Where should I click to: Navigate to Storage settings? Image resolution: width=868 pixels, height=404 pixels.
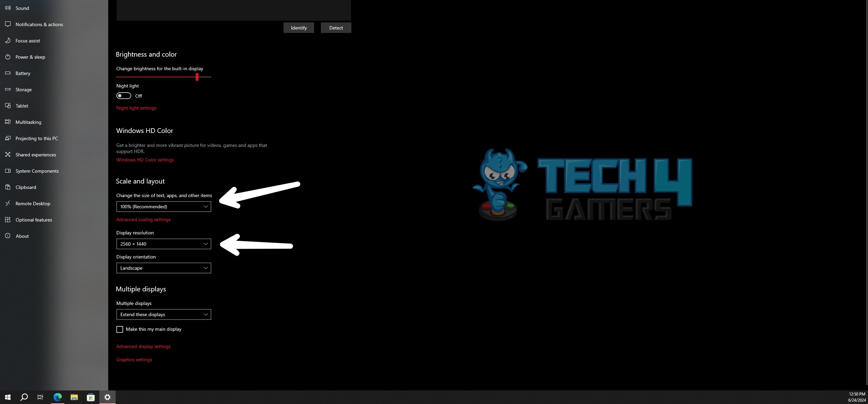tap(23, 89)
